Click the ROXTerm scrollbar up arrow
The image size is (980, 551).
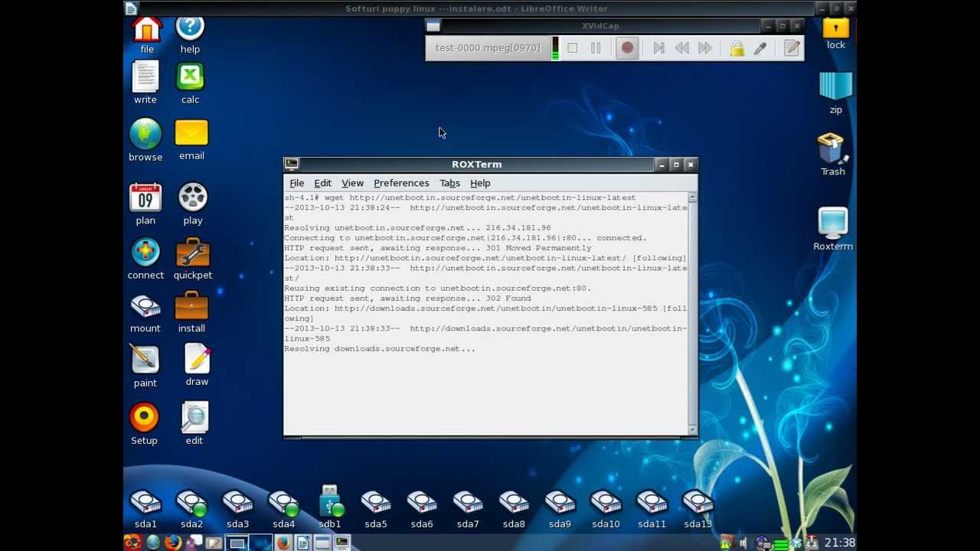click(x=692, y=197)
